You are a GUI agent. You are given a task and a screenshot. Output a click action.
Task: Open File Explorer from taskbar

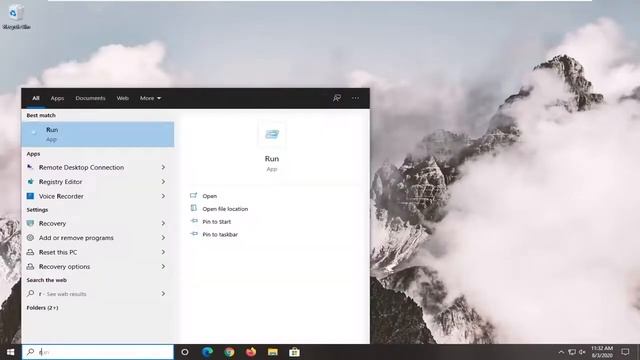tap(273, 352)
